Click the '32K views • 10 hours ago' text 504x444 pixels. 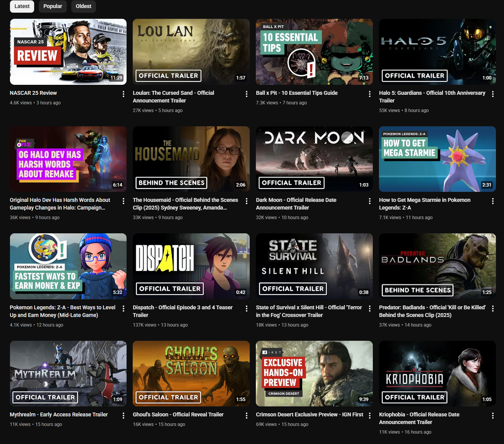pyautogui.click(x=282, y=218)
